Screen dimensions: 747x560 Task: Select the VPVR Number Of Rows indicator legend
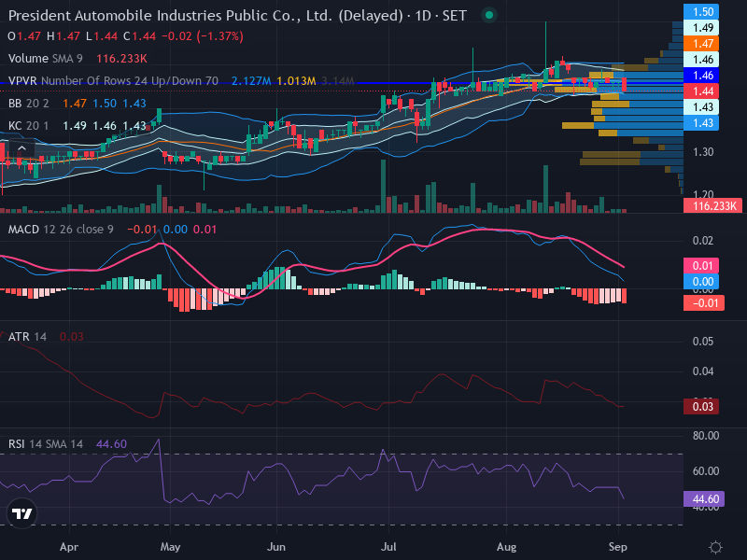click(x=113, y=81)
